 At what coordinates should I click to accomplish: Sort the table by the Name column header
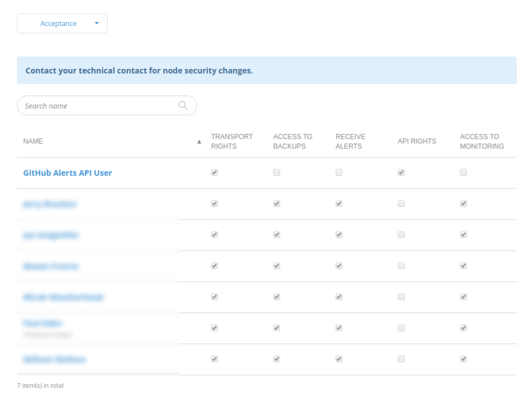[x=33, y=142]
